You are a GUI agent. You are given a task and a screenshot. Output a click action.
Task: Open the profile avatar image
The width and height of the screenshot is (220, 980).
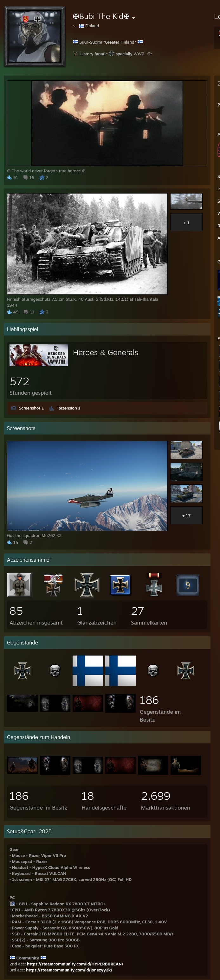tap(35, 36)
